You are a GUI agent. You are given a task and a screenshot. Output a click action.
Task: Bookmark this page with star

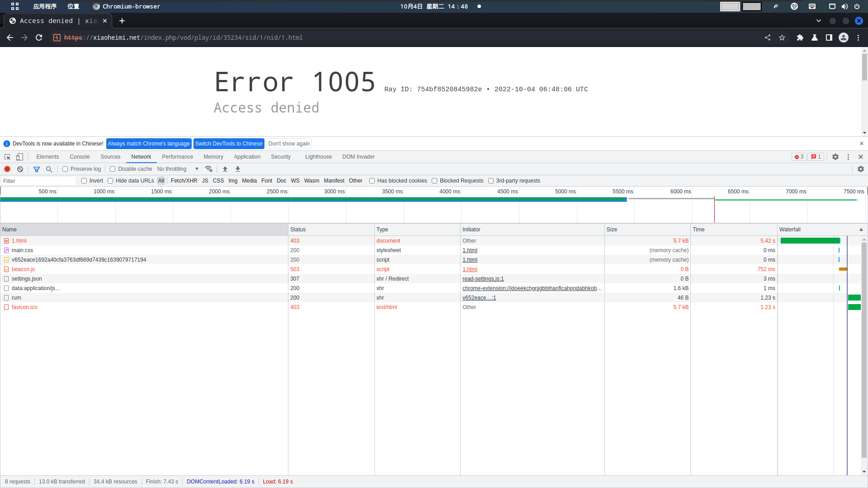[x=782, y=38]
